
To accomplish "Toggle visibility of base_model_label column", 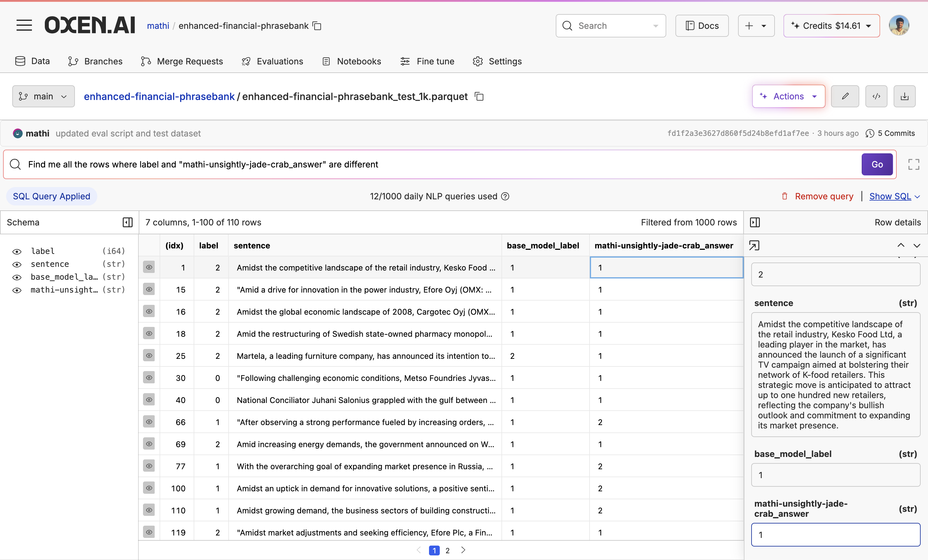I will (x=17, y=277).
